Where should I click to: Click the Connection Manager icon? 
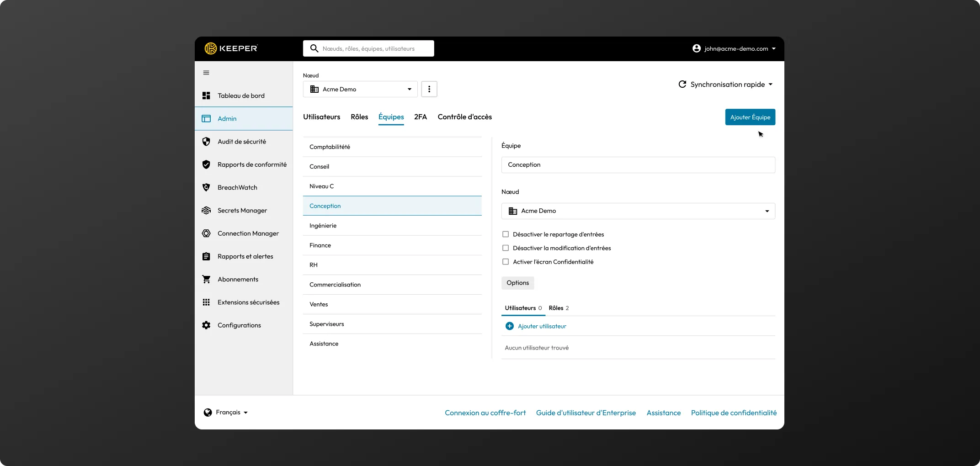click(x=206, y=233)
